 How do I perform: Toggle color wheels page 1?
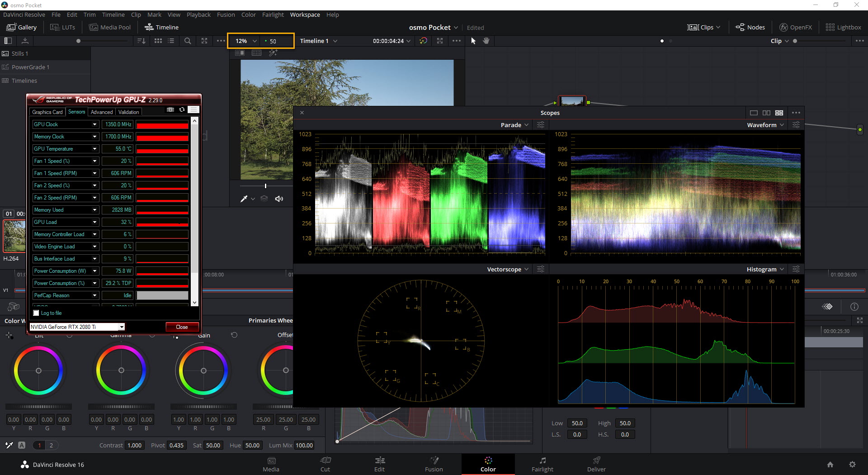tap(39, 446)
